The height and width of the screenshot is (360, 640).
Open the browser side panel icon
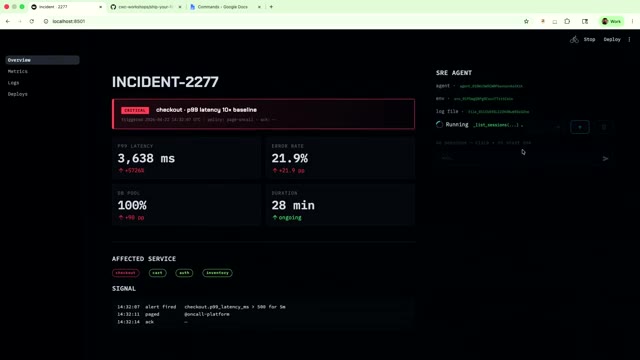[x=585, y=21]
